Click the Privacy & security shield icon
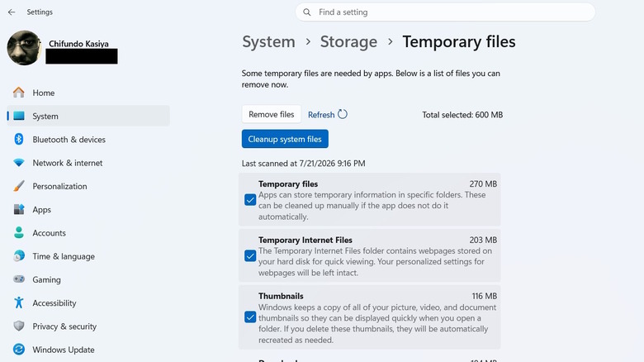644x362 pixels. click(19, 326)
